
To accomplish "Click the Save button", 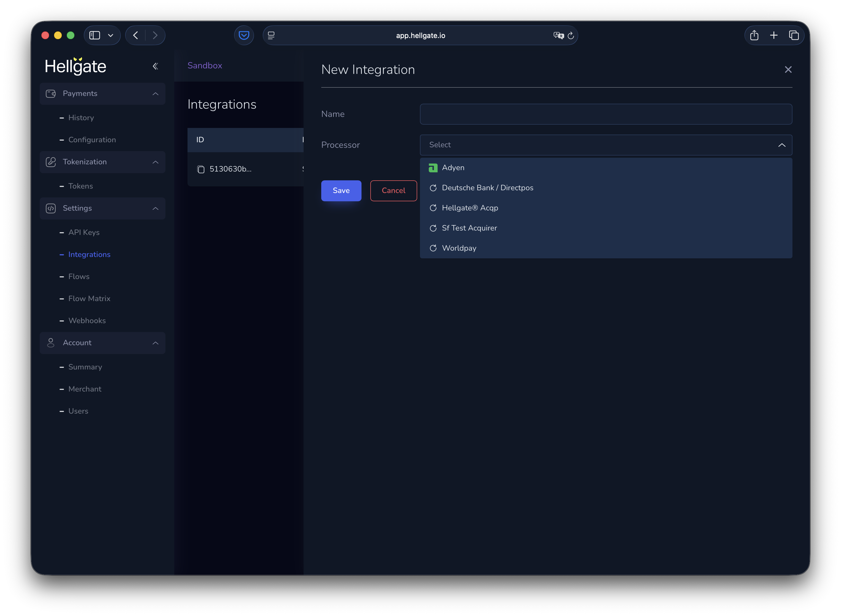I will pos(341,191).
